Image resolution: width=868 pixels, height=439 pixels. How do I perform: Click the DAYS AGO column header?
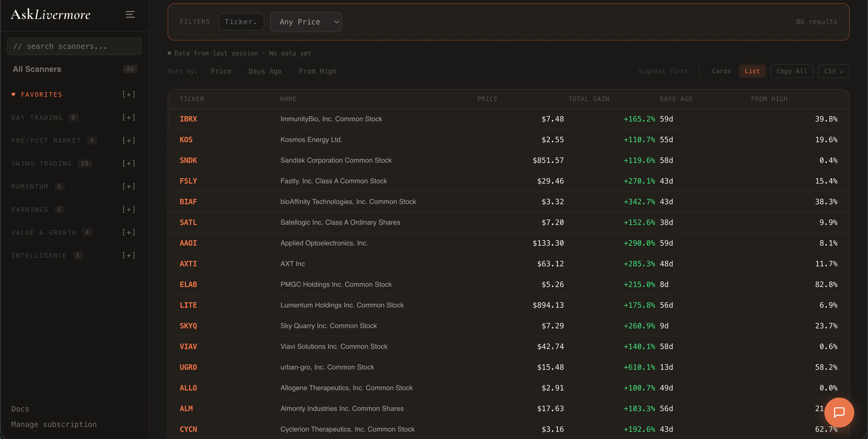(676, 99)
